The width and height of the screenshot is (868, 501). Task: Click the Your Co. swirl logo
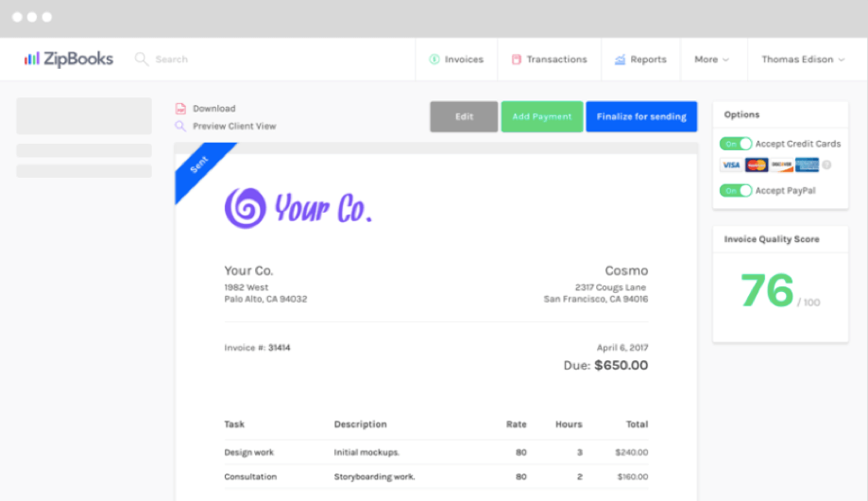point(246,208)
